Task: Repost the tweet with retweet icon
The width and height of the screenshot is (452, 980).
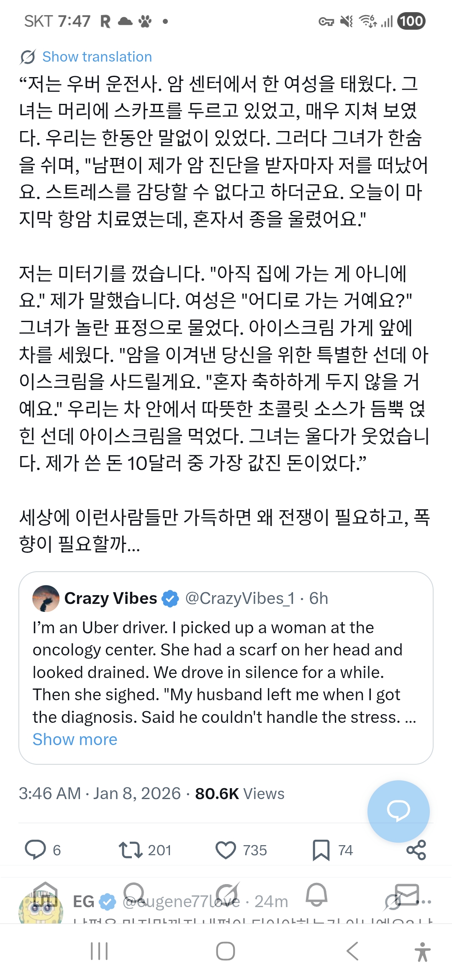Action: click(x=131, y=850)
